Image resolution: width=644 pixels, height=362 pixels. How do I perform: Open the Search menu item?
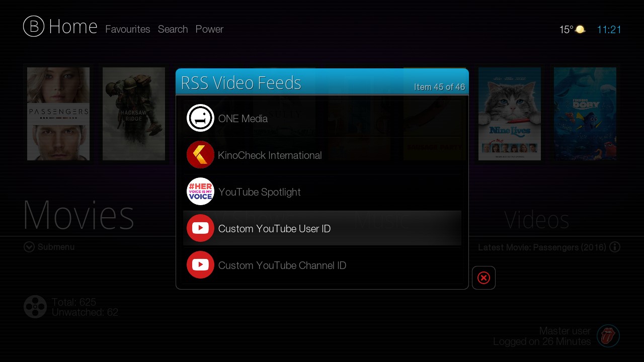(173, 29)
